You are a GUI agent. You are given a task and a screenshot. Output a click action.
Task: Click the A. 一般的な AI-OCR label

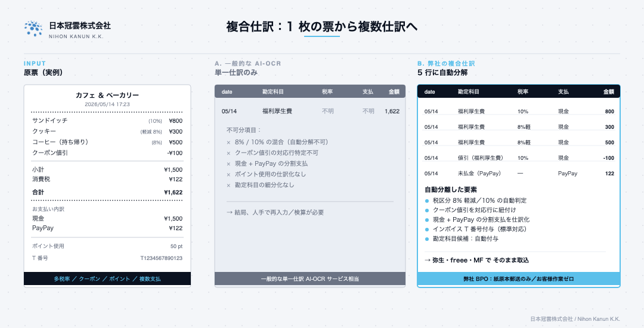coord(247,63)
